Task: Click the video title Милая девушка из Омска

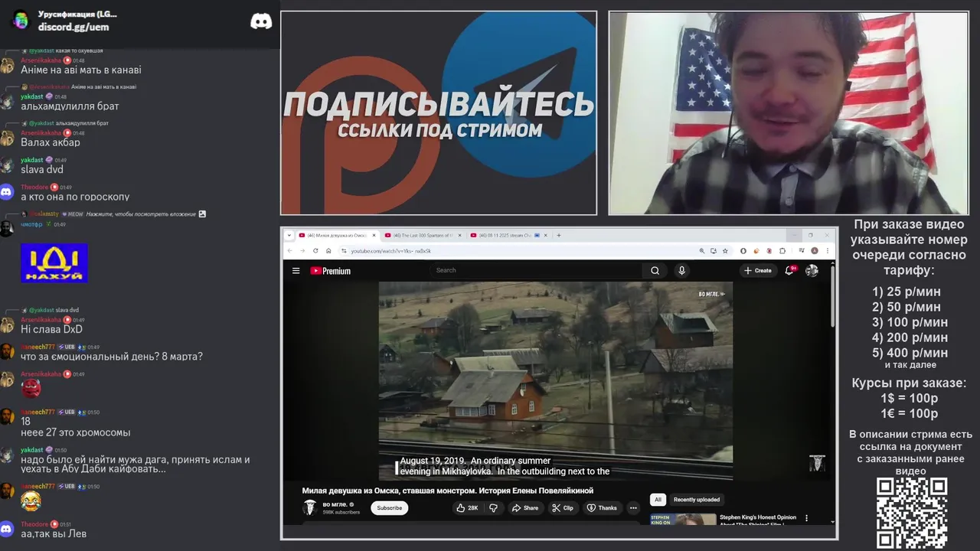Action: (x=448, y=491)
